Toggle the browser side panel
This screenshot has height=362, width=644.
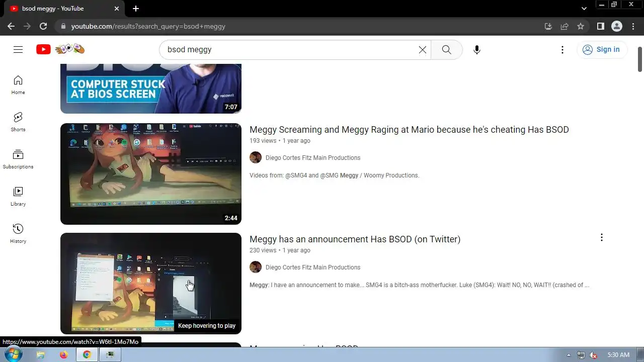(x=601, y=26)
